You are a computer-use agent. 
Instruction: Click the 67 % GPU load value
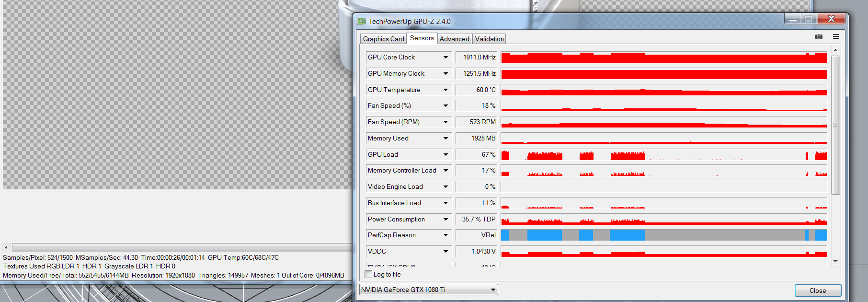coord(477,154)
